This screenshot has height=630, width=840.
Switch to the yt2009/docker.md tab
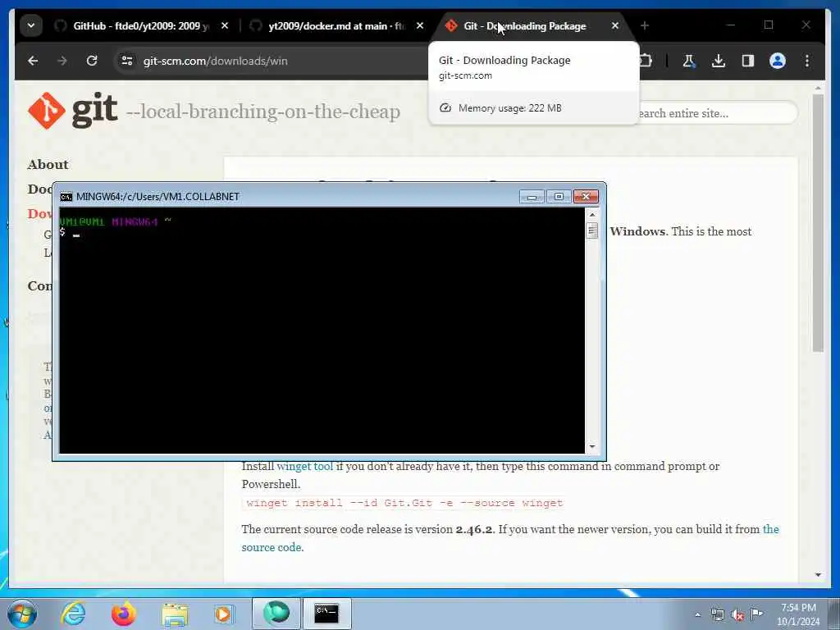click(336, 25)
